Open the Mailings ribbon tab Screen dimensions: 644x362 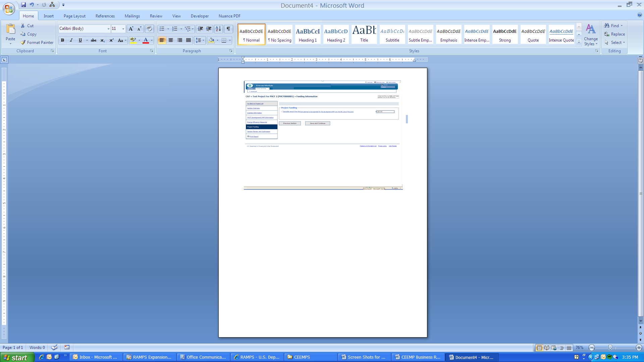pyautogui.click(x=132, y=16)
